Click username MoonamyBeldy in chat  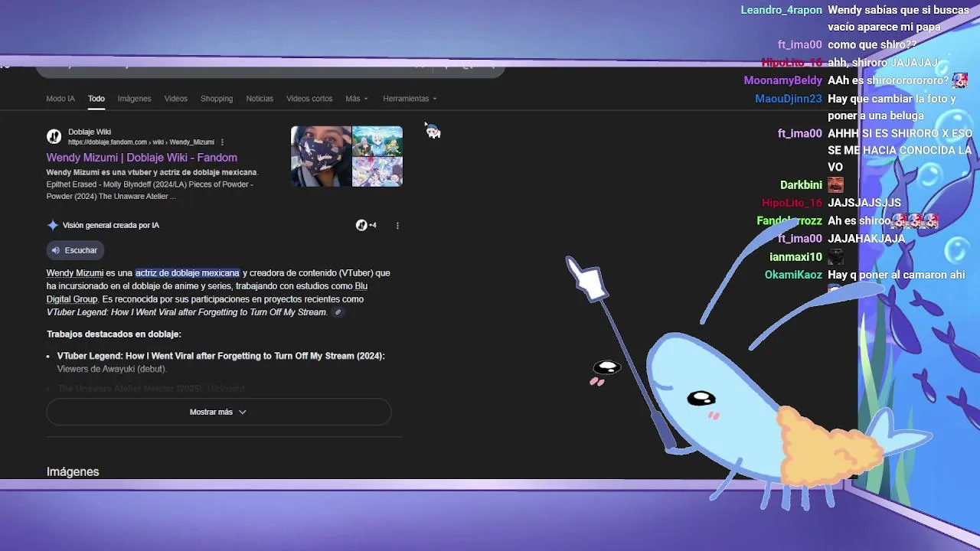(x=782, y=80)
